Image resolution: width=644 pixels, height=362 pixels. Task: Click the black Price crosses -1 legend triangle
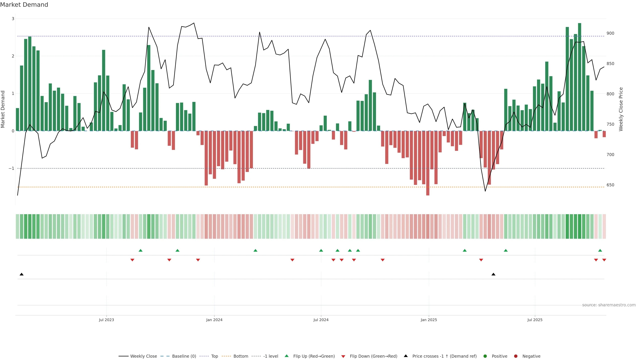pos(406,356)
